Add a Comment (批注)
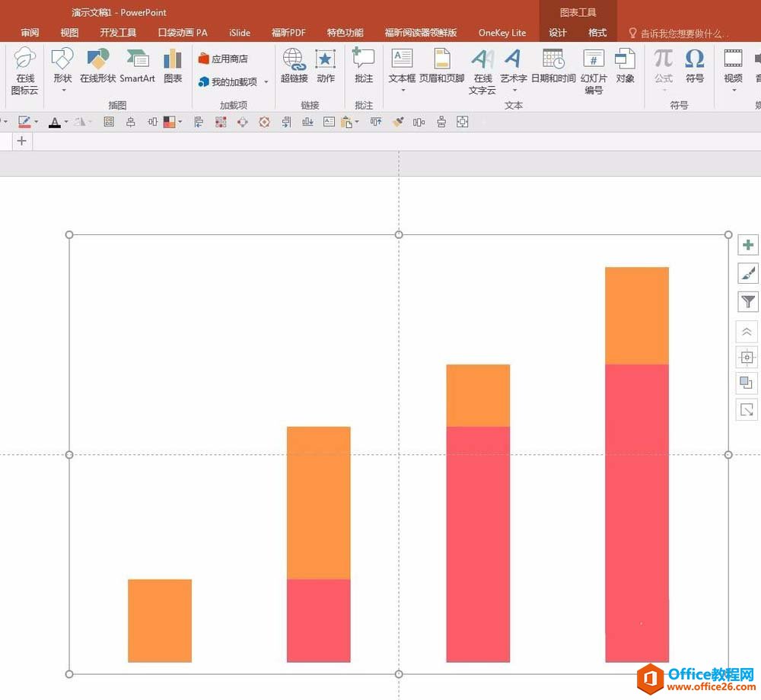Screen dimensions: 761x700 [364, 65]
